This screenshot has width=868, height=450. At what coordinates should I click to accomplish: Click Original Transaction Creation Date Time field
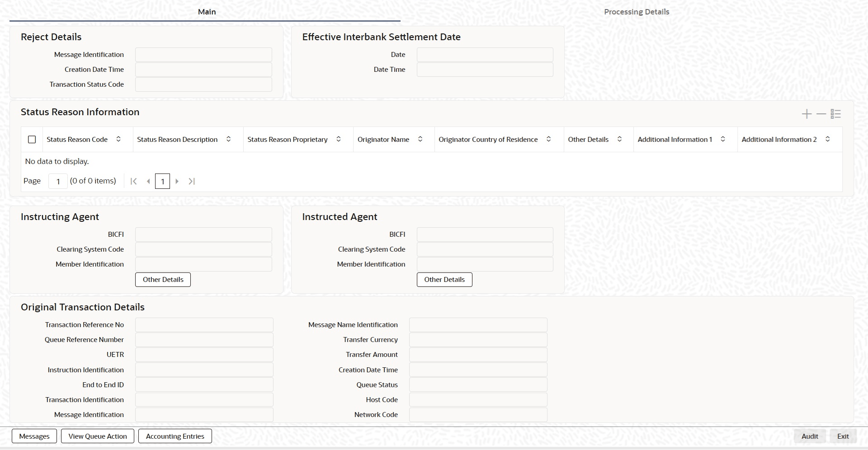(478, 370)
